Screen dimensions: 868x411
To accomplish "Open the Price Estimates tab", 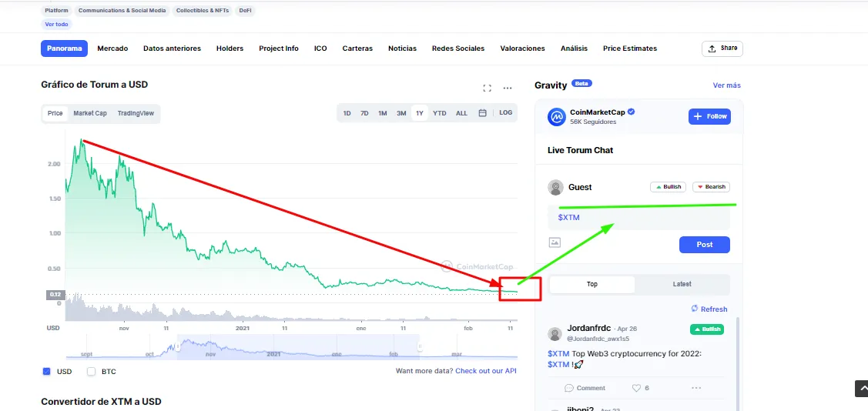I will tap(630, 48).
